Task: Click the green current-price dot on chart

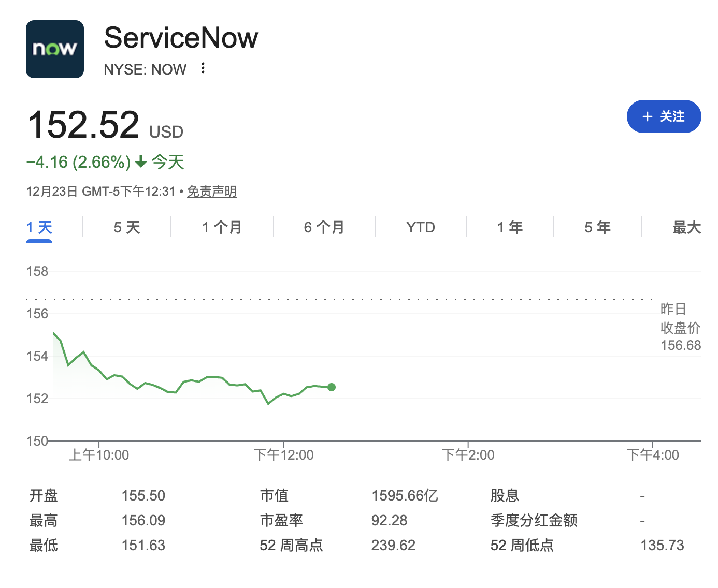Action: (x=332, y=387)
